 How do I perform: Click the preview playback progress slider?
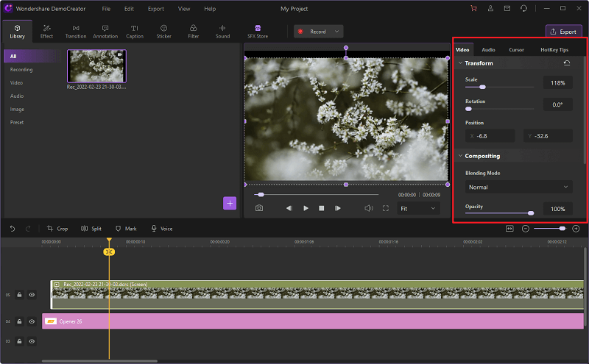[x=317, y=194]
